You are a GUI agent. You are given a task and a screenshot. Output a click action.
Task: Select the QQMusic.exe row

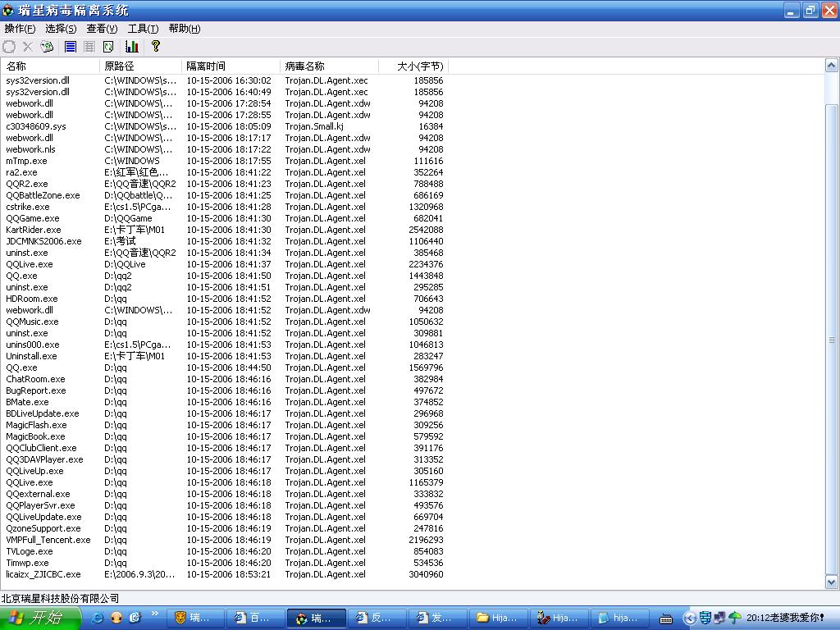point(225,322)
